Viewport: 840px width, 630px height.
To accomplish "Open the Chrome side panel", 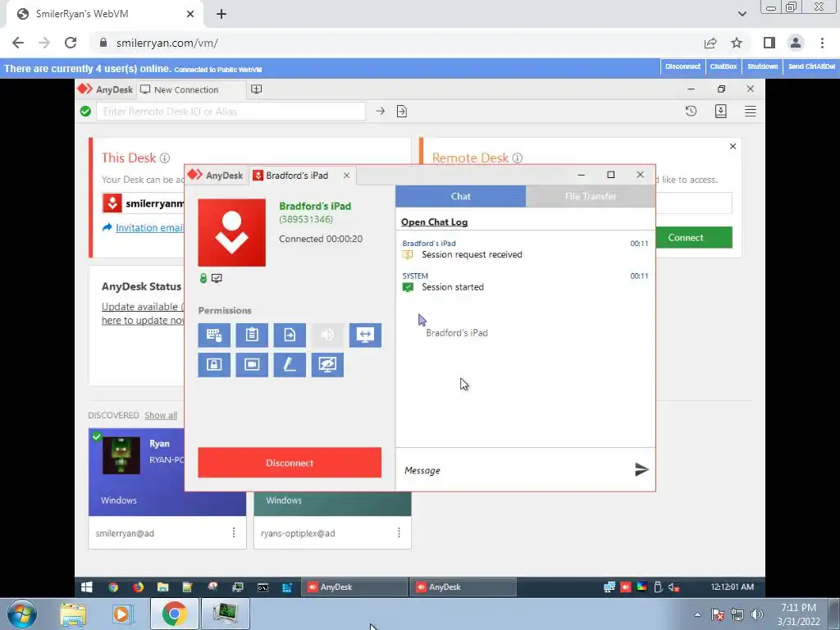I will 769,43.
